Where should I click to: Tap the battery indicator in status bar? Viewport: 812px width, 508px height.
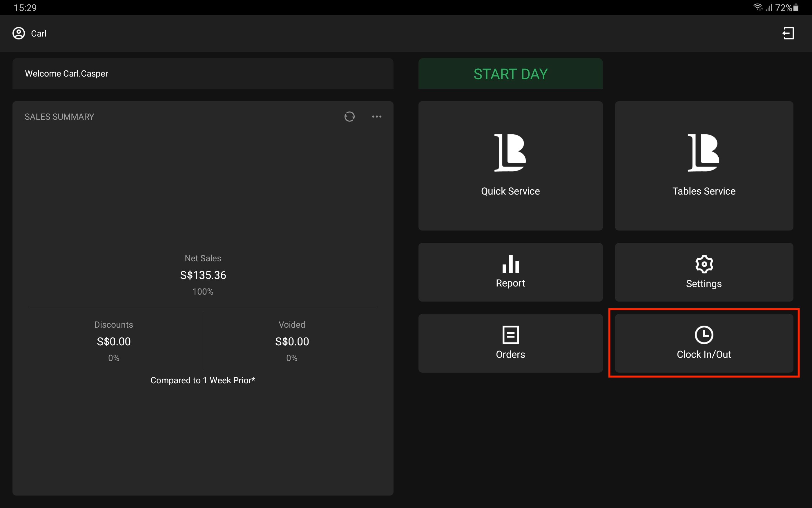click(796, 8)
